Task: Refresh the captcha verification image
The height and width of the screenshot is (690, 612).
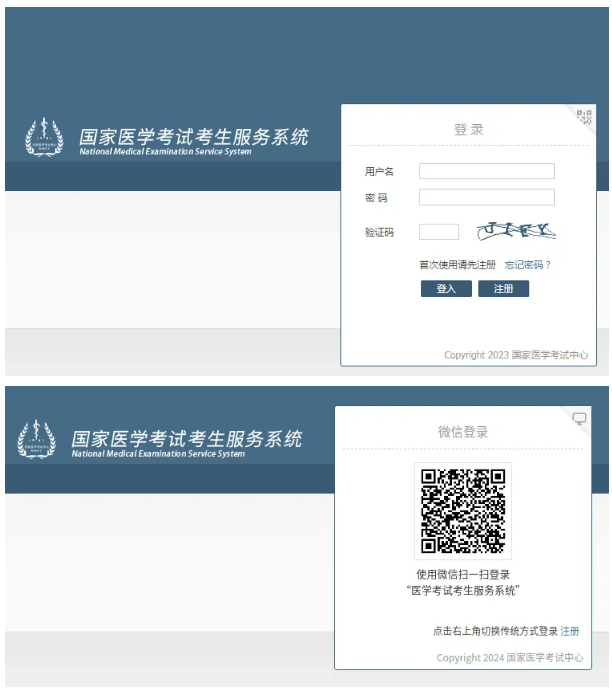Action: point(516,231)
